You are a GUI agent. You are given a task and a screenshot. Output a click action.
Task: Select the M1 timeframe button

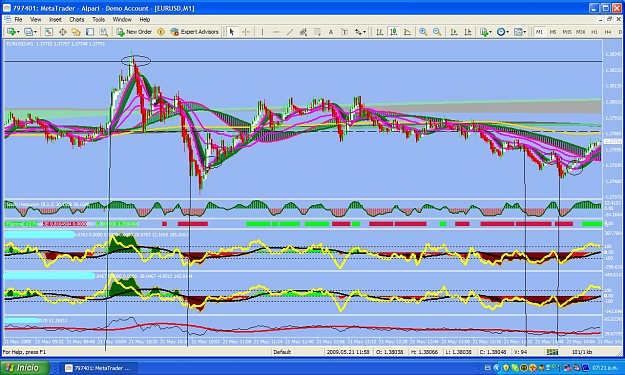click(539, 32)
